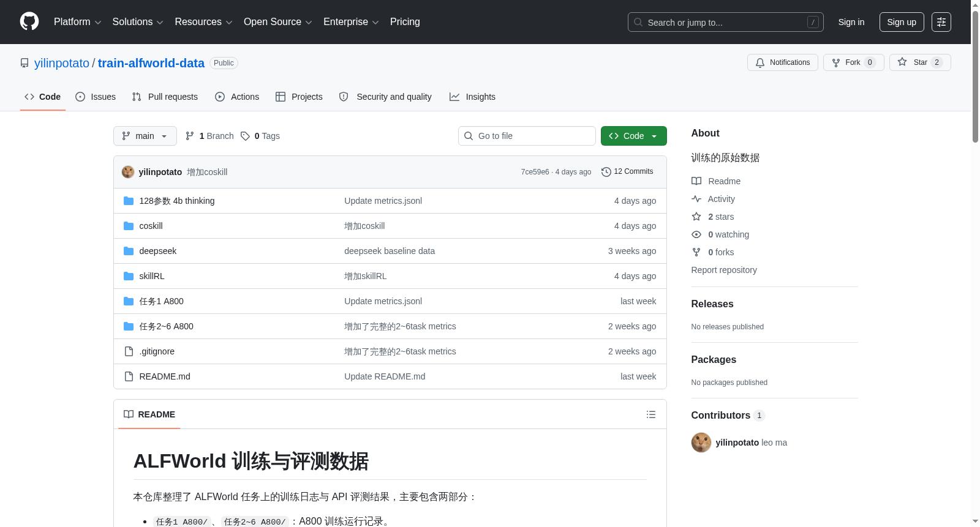
Task: Switch to the Issues tab
Action: coord(96,97)
